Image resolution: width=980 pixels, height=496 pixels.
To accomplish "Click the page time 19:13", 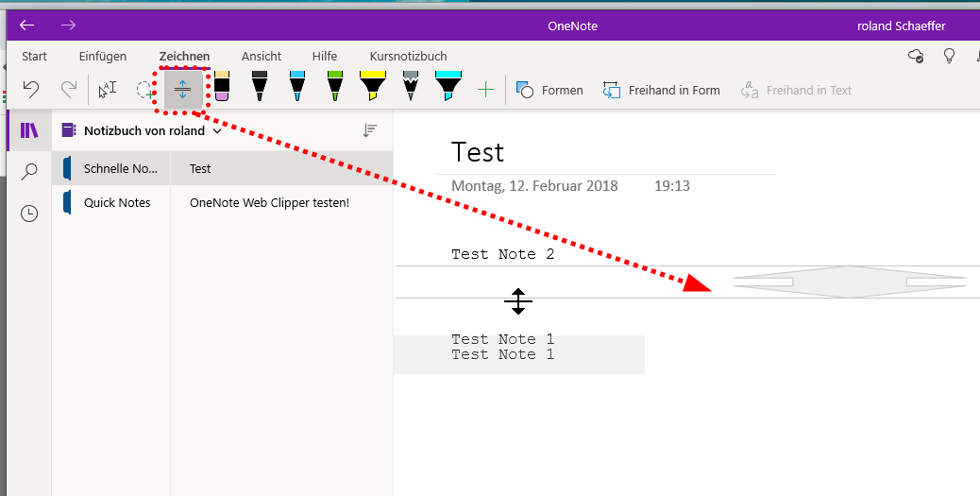I will (x=672, y=186).
